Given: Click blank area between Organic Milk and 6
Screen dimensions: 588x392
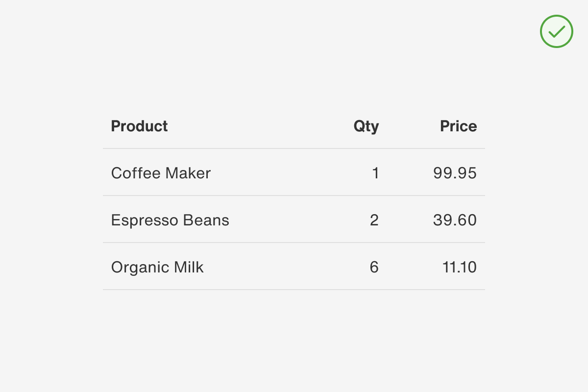Looking at the screenshot, I should pos(287,267).
